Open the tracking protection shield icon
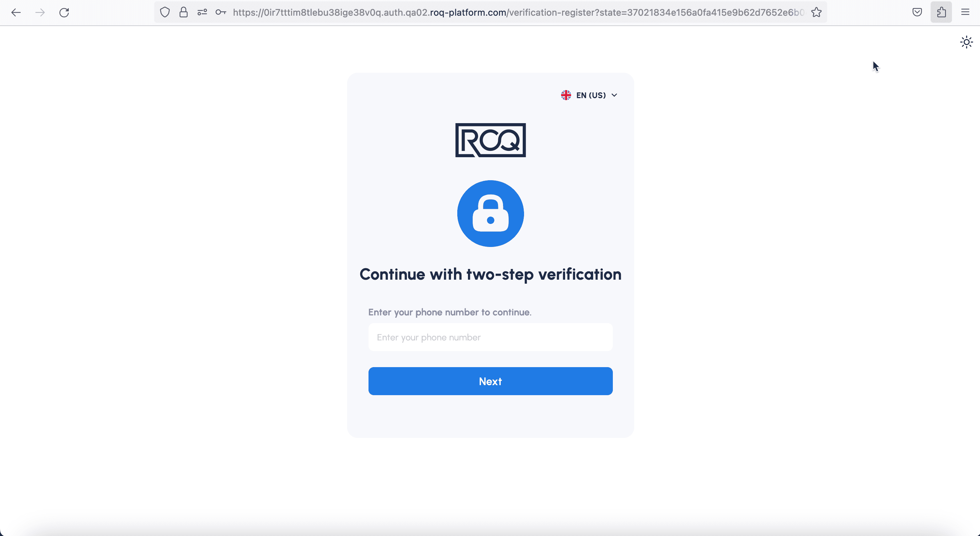 (165, 13)
